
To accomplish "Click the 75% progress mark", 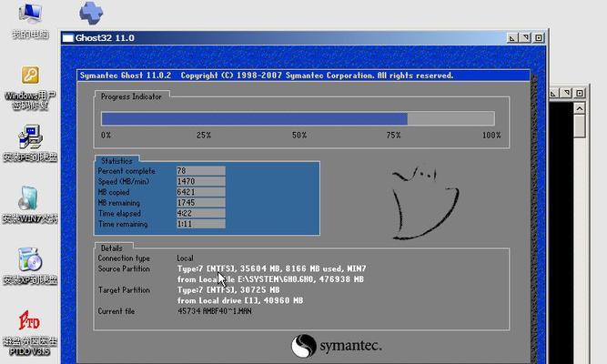I will pos(393,136).
